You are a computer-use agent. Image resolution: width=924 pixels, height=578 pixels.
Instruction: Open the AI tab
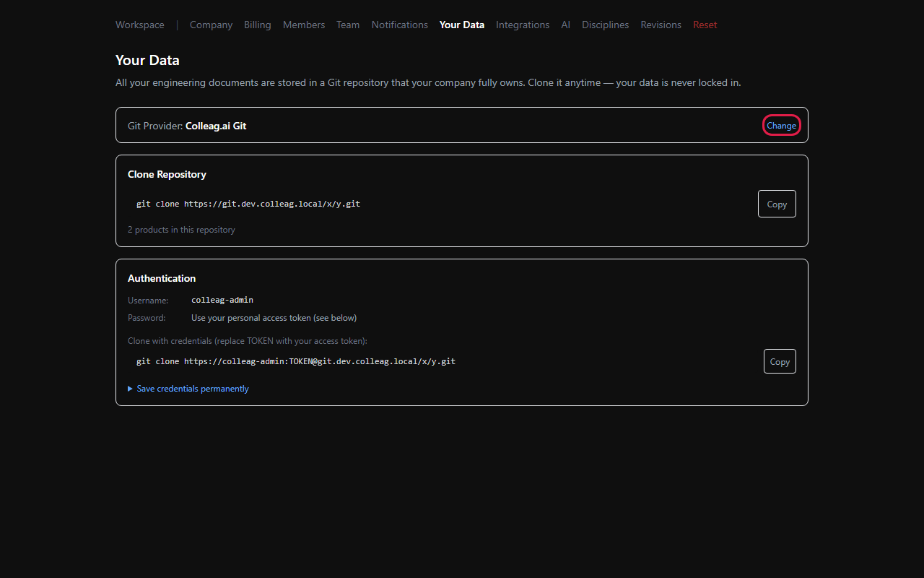click(566, 25)
